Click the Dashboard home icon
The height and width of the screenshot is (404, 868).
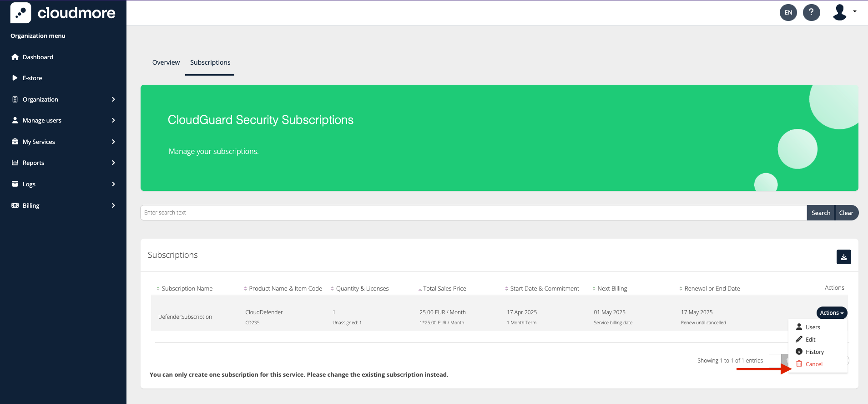tap(15, 57)
